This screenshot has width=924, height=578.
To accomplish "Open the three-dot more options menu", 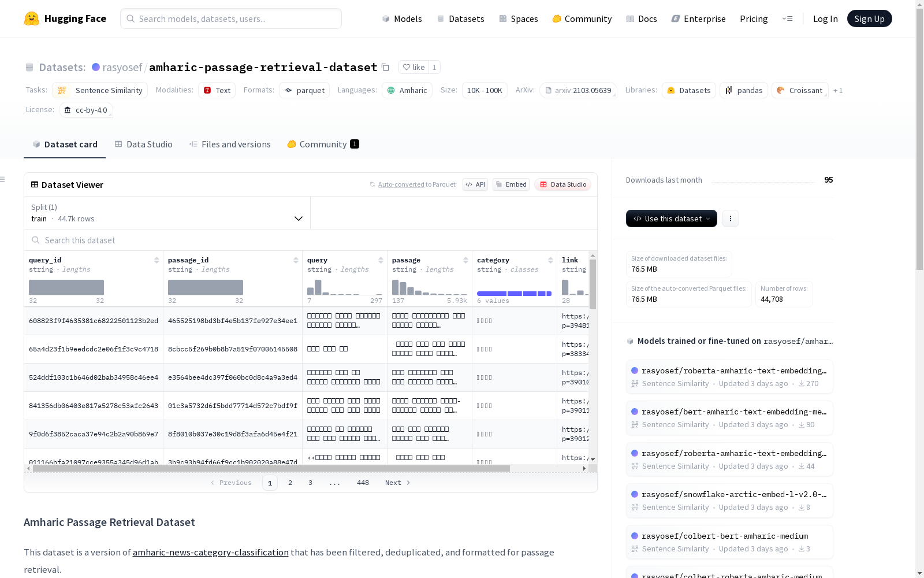I will (x=730, y=218).
